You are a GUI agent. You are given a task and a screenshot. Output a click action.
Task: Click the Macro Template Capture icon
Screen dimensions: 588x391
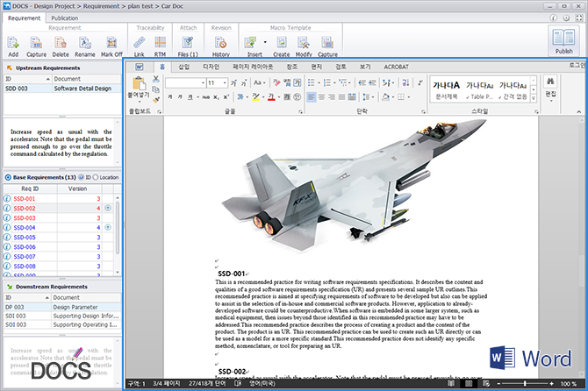coord(327,43)
